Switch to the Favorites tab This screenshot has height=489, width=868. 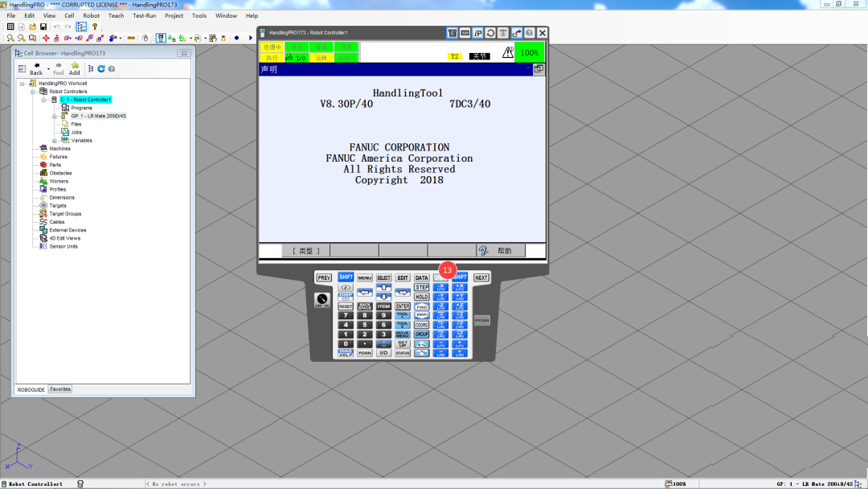click(60, 389)
